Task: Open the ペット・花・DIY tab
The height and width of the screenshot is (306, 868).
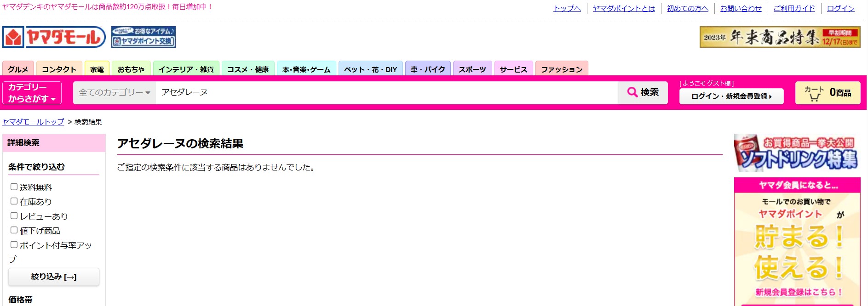Action: (370, 69)
